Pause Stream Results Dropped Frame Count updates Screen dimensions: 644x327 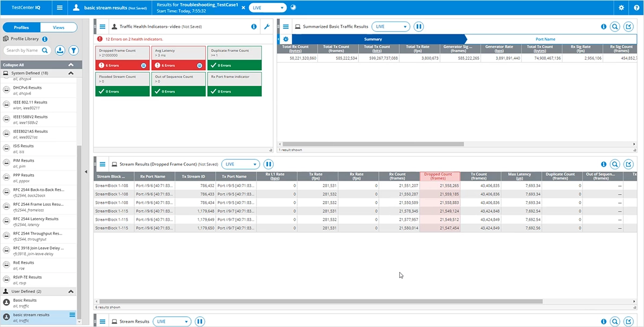pos(268,165)
